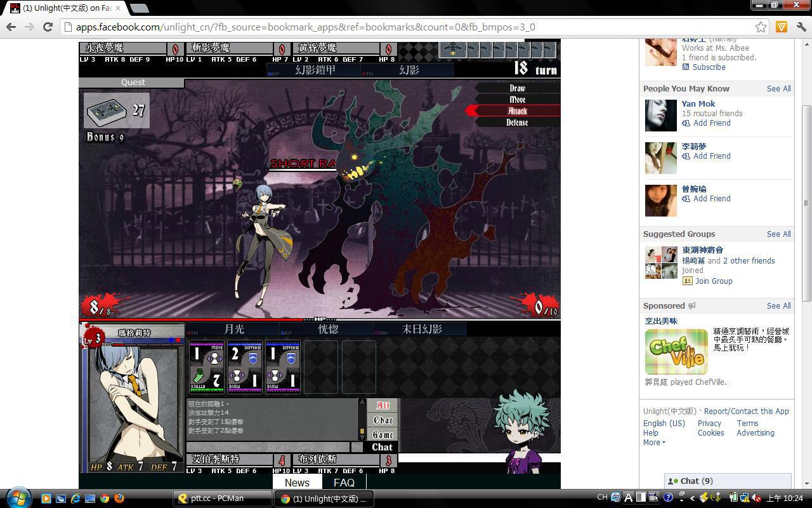The image size is (812, 508).
Task: Click the Draw phase label
Action: tap(517, 88)
